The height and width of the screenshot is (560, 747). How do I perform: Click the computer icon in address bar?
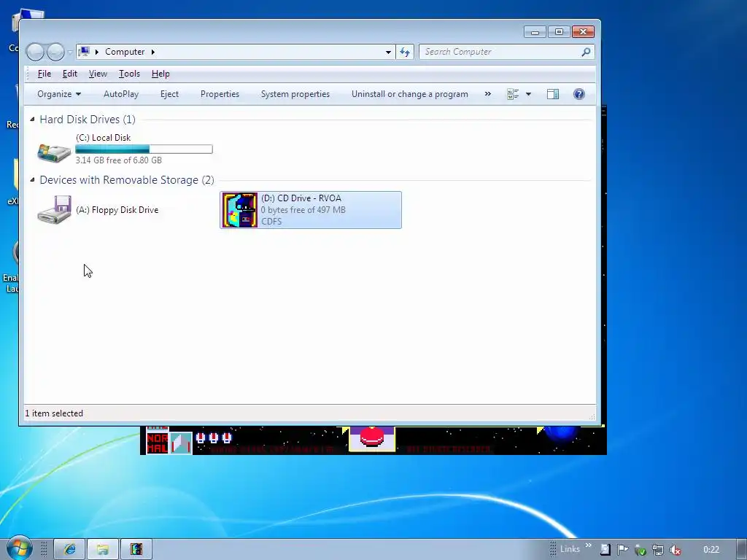click(84, 52)
